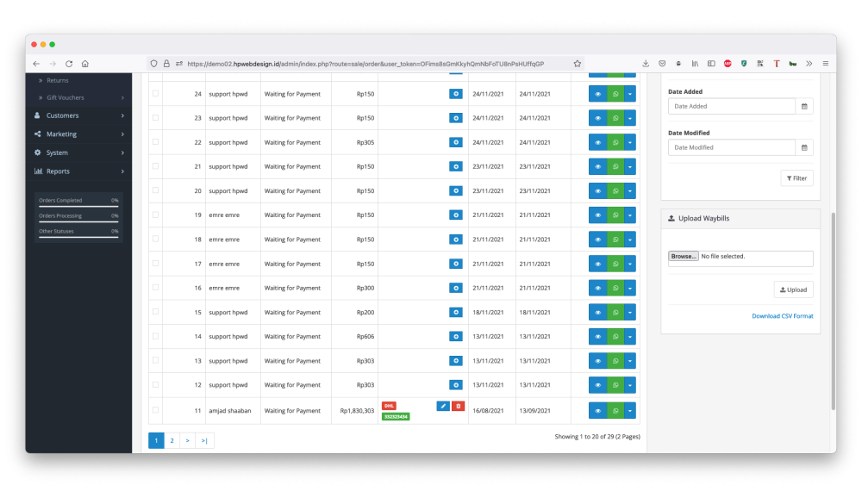View order 24 using the eye icon
Screen dimensions: 862x504
(x=597, y=93)
